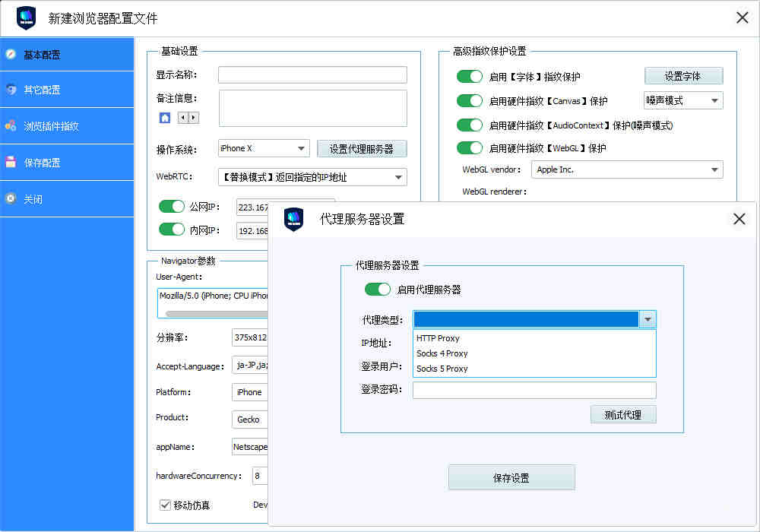Click the Platform iPhone field

249,392
